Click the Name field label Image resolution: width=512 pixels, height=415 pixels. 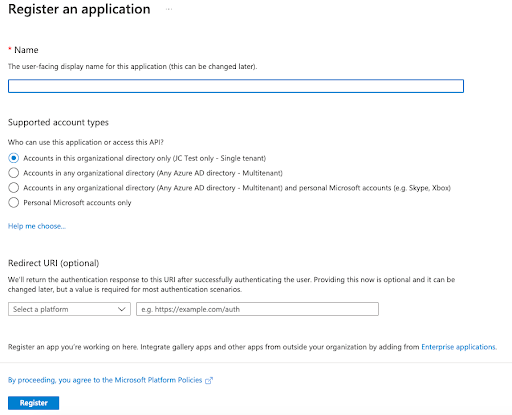click(26, 50)
